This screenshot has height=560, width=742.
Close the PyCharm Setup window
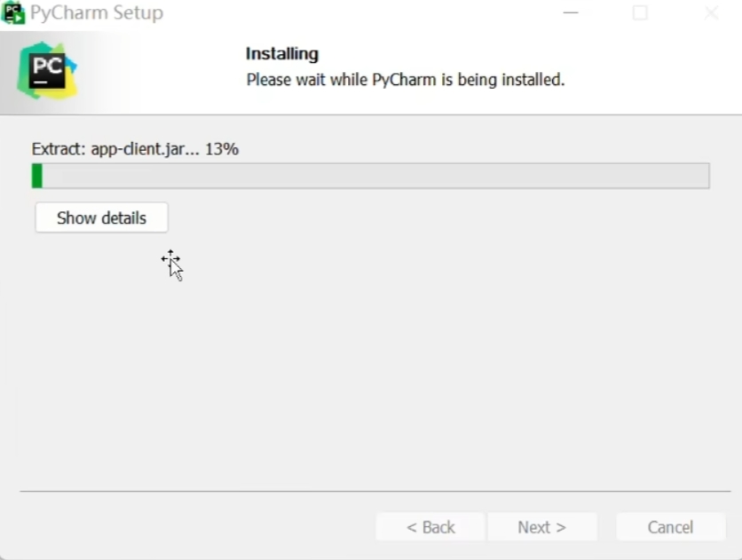point(711,13)
